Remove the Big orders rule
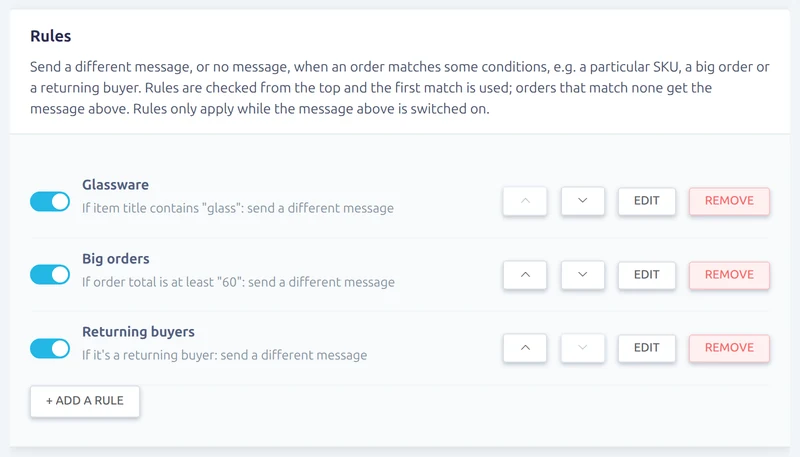The height and width of the screenshot is (457, 800). pos(729,275)
